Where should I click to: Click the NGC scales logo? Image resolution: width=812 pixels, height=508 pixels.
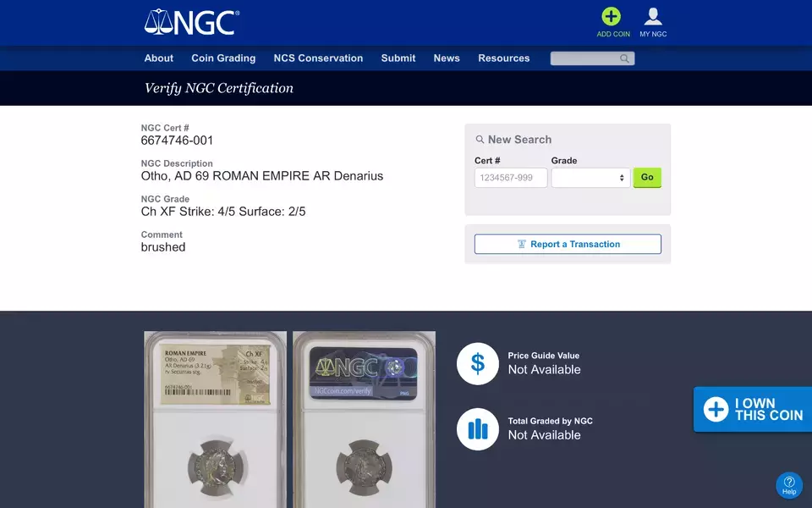click(x=192, y=22)
